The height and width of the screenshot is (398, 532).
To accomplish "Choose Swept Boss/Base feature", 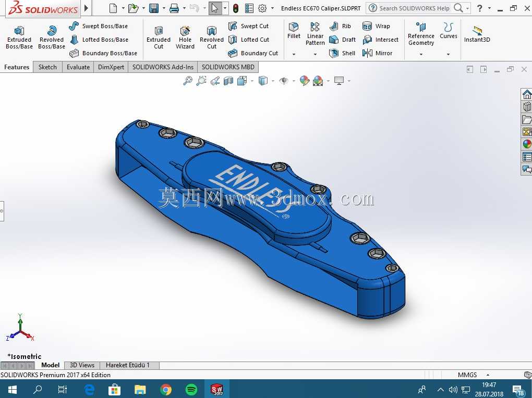I will (99, 26).
